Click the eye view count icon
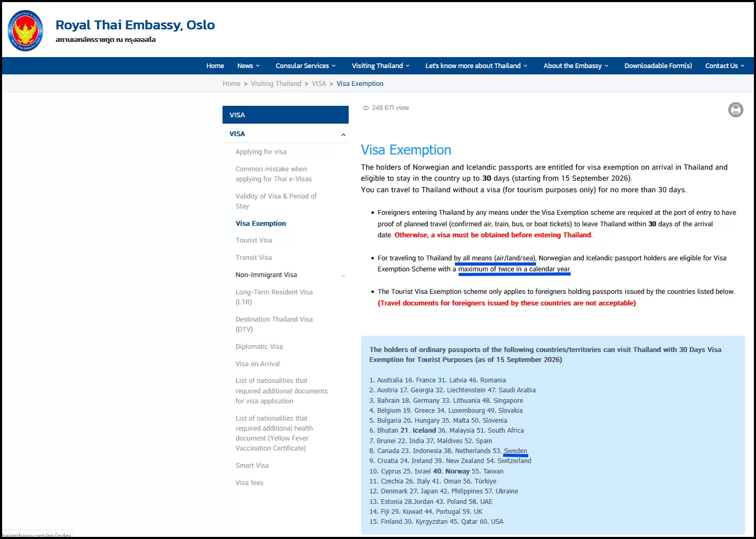 click(365, 108)
